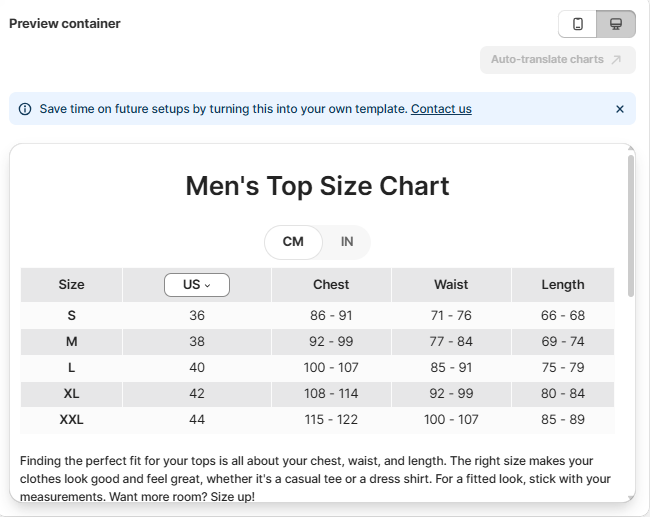Click chest value 108 - 114

pyautogui.click(x=331, y=393)
